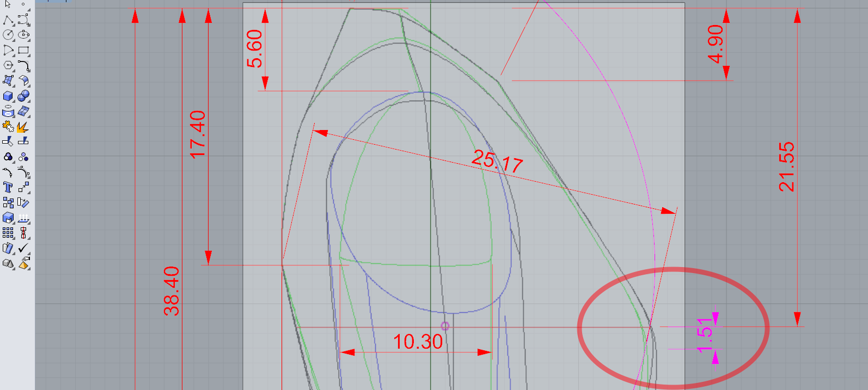Select the 10.30 horizontal dimension text

point(418,342)
